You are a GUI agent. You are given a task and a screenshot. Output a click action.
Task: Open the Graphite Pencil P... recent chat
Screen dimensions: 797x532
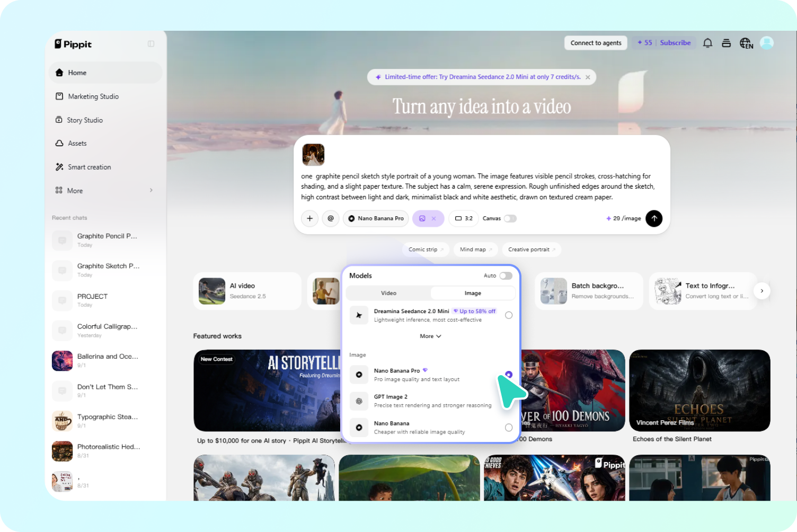[105, 240]
